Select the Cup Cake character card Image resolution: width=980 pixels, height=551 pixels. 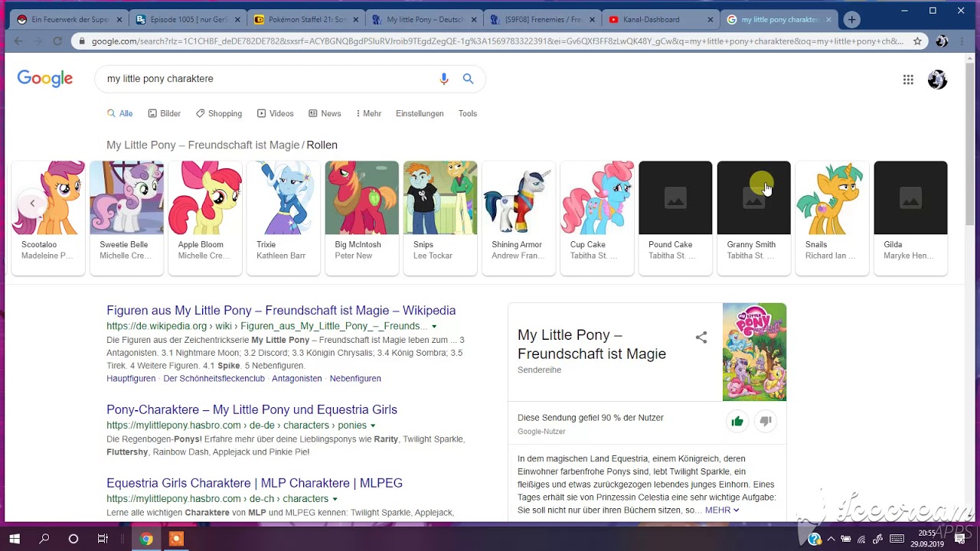click(x=597, y=217)
